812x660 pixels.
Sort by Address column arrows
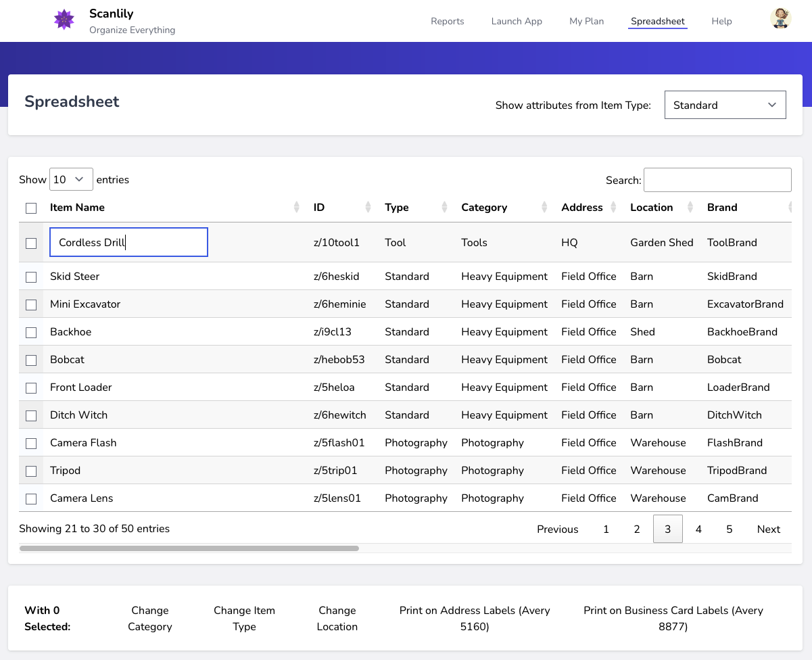click(x=613, y=208)
